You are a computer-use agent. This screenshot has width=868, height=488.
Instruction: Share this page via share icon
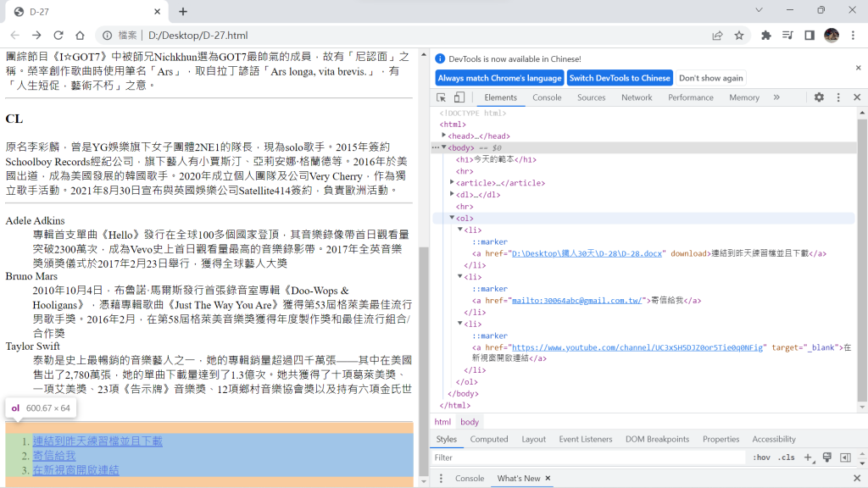(717, 36)
